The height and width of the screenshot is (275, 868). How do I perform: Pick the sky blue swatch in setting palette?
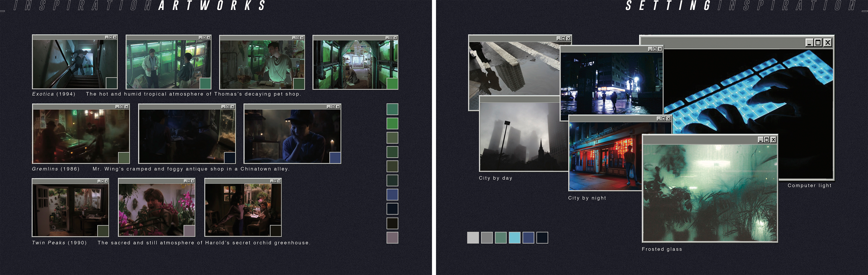(x=514, y=238)
